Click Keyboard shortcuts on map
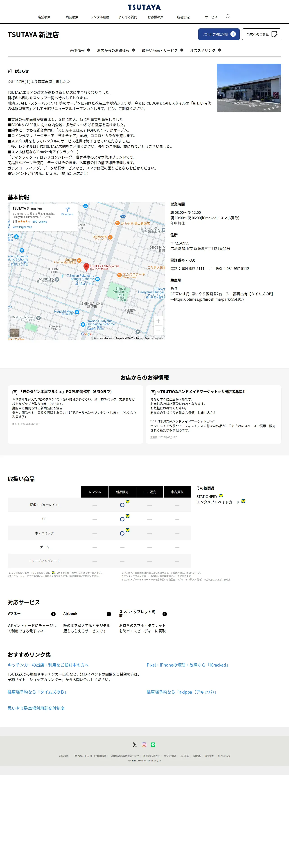Image resolution: width=289 pixels, height=868 pixels. [x=104, y=338]
